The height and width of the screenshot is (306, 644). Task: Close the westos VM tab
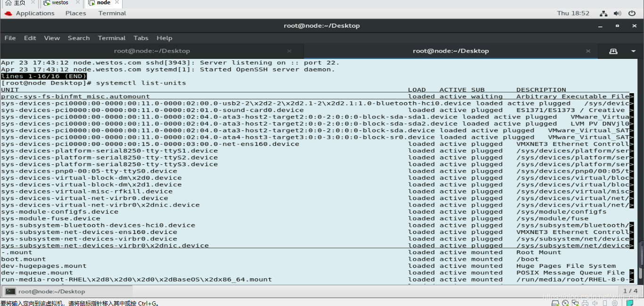click(x=79, y=3)
